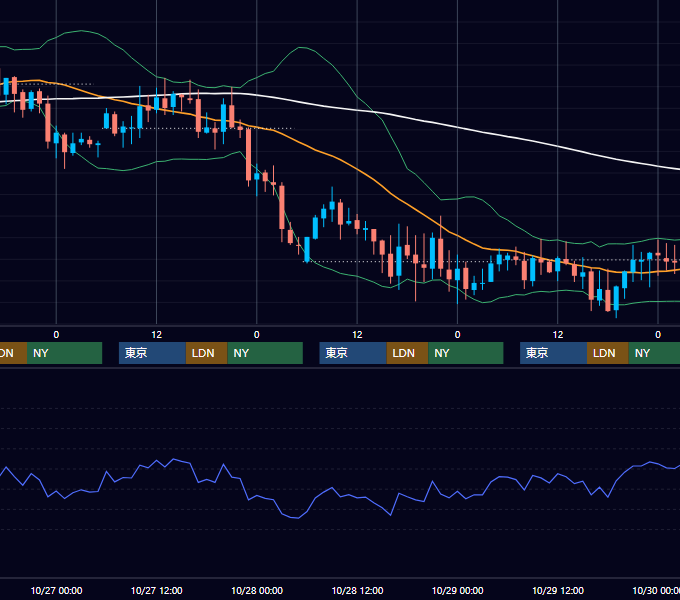Click the 10/27 12:00 date label

(x=157, y=590)
